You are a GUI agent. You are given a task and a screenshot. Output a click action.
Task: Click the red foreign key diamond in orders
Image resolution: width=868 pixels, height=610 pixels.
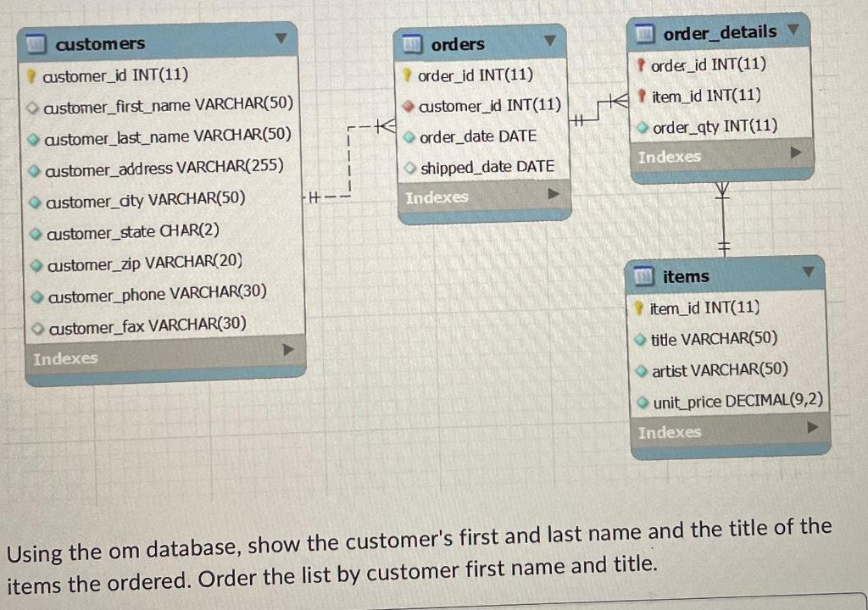coord(409,106)
